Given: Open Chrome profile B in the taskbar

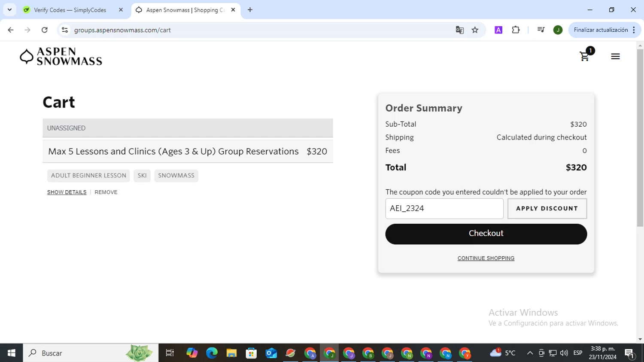Looking at the screenshot, I should [368, 353].
